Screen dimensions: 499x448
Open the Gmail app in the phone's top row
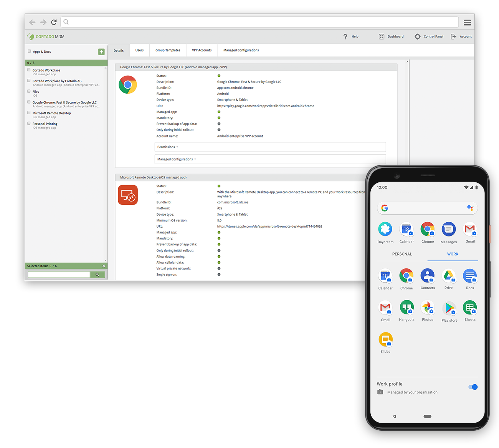coord(470,229)
